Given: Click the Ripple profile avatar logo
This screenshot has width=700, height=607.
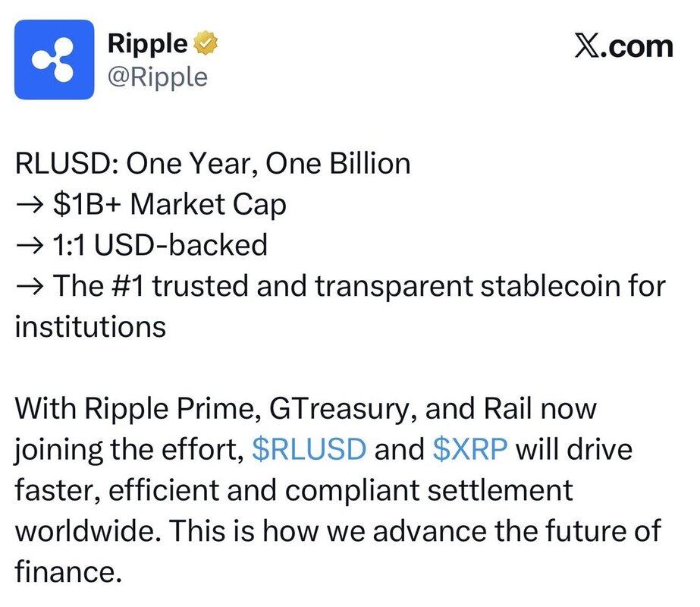Looking at the screenshot, I should pos(54,60).
